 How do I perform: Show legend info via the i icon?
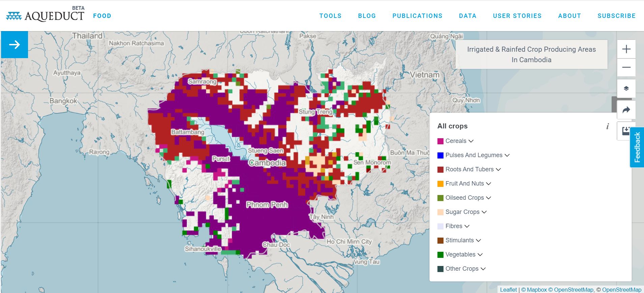point(607,126)
